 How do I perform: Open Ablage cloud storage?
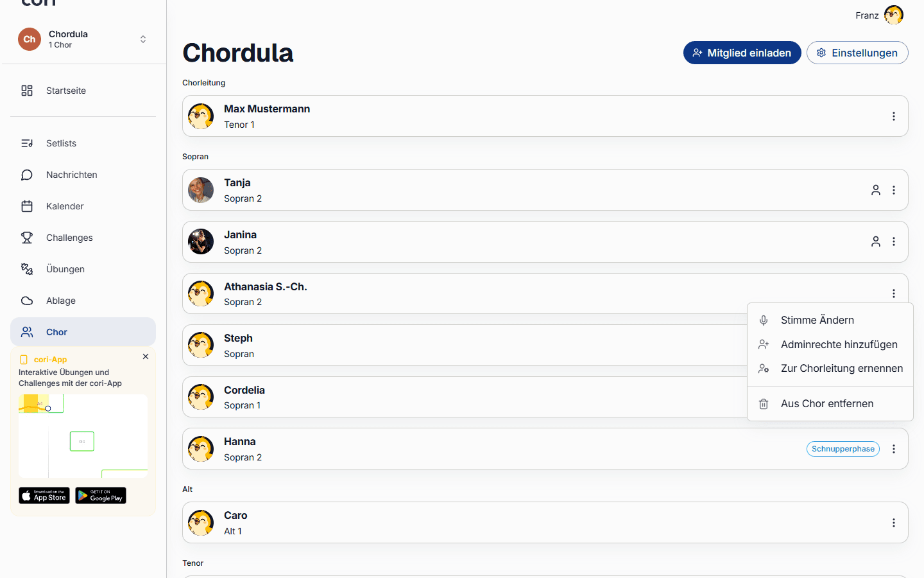(x=83, y=301)
